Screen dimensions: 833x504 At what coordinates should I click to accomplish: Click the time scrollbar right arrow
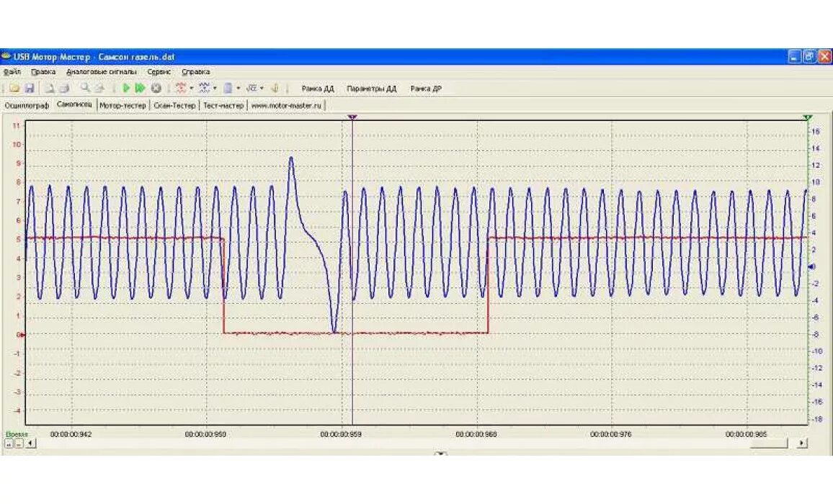pos(802,443)
